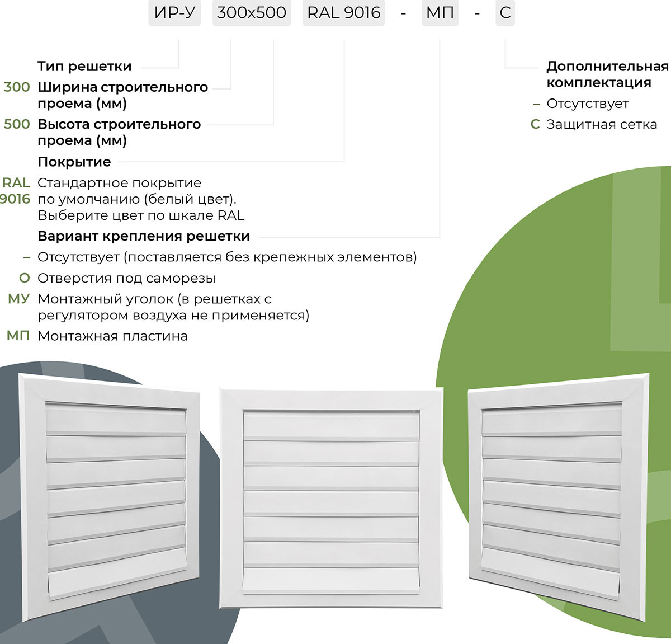Screen dimensions: 671x644
Task: Click the 300x500 size code box
Action: pos(252,13)
